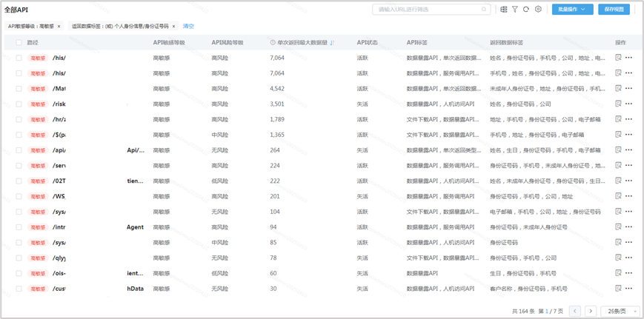Focus the URL filter input field
Image resolution: width=644 pixels, height=319 pixels.
click(x=426, y=10)
